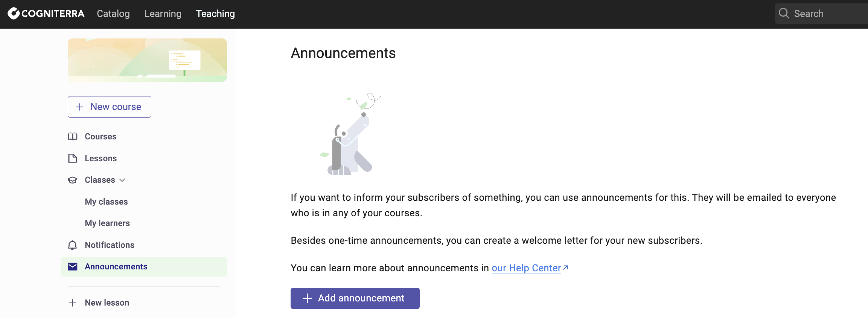Open the Catalog menu
Image resolution: width=868 pixels, height=318 pixels.
coord(113,14)
